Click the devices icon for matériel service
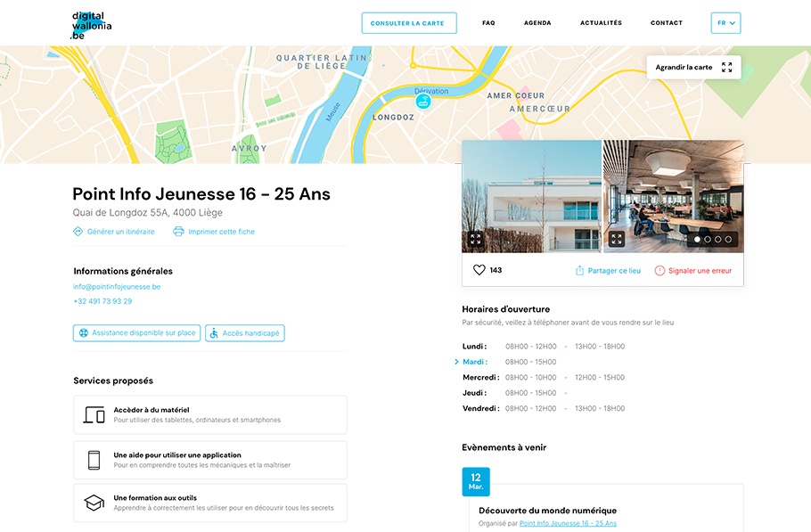 tap(94, 414)
